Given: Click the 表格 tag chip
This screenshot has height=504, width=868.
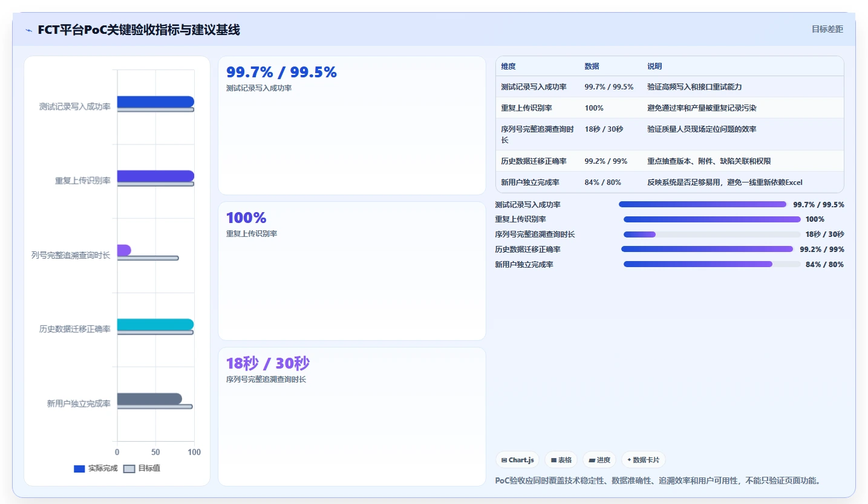Looking at the screenshot, I should pos(561,460).
